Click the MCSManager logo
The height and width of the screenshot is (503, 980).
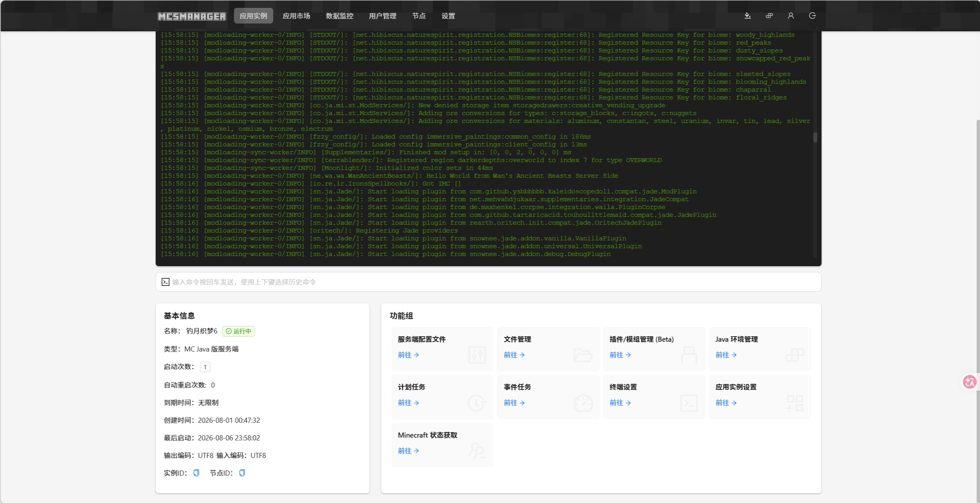click(192, 16)
